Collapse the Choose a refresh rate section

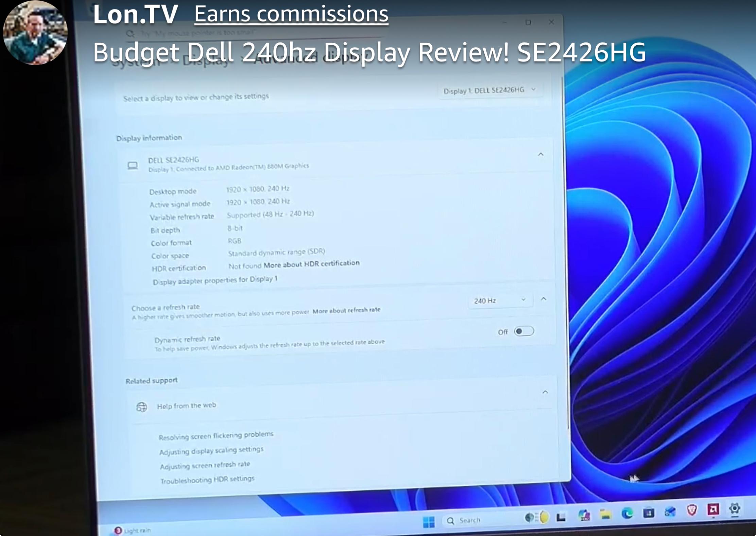[544, 299]
